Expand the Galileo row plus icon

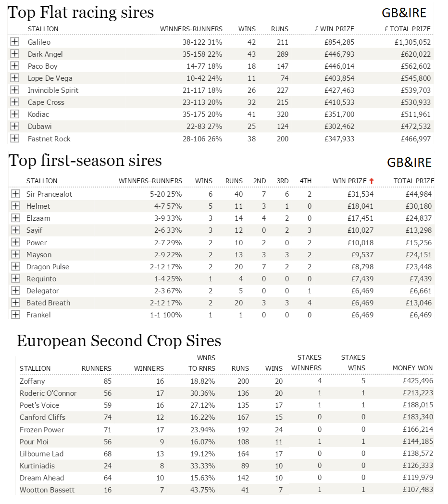pyautogui.click(x=14, y=41)
